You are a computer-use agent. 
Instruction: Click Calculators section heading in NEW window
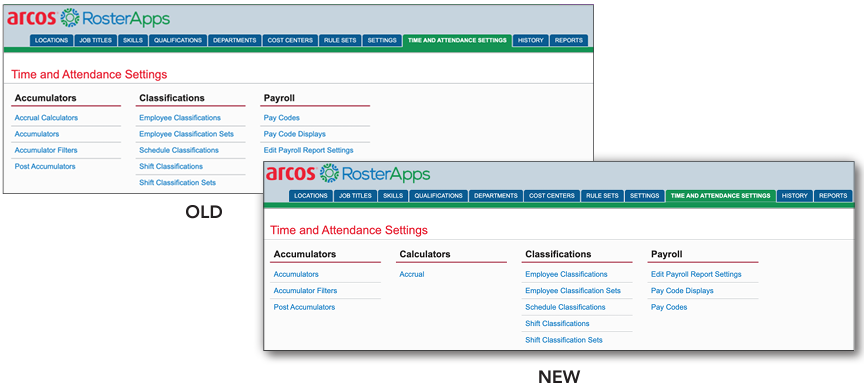click(x=425, y=255)
